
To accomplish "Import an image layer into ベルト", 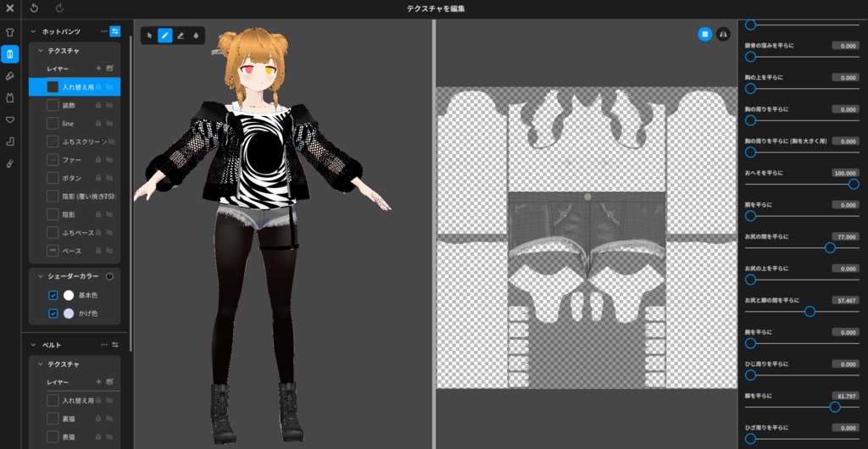I will pyautogui.click(x=109, y=381).
